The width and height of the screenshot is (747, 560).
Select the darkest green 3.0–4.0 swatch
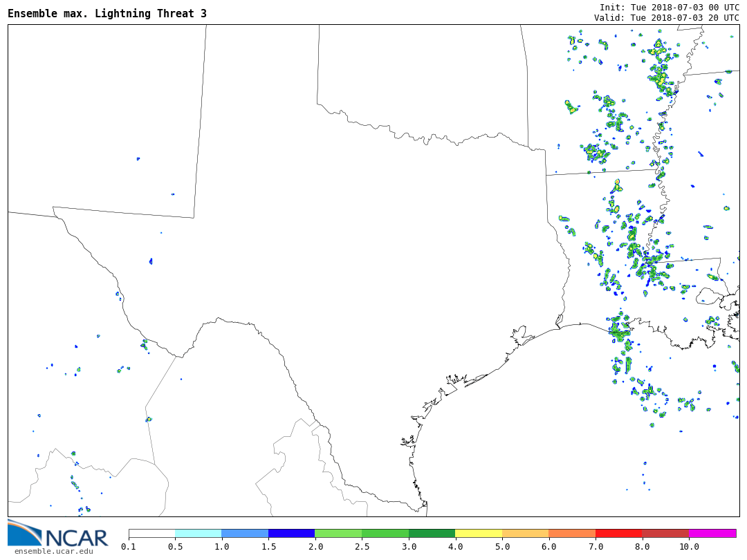pos(432,534)
